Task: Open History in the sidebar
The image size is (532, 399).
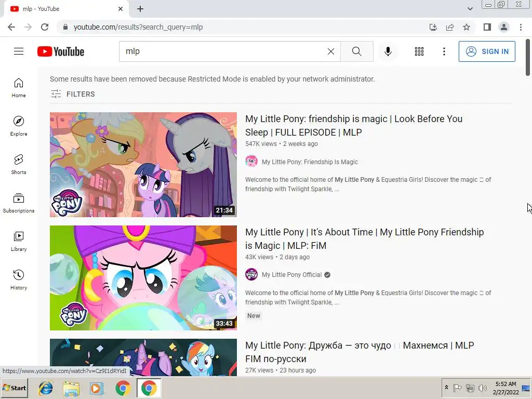Action: tap(19, 280)
